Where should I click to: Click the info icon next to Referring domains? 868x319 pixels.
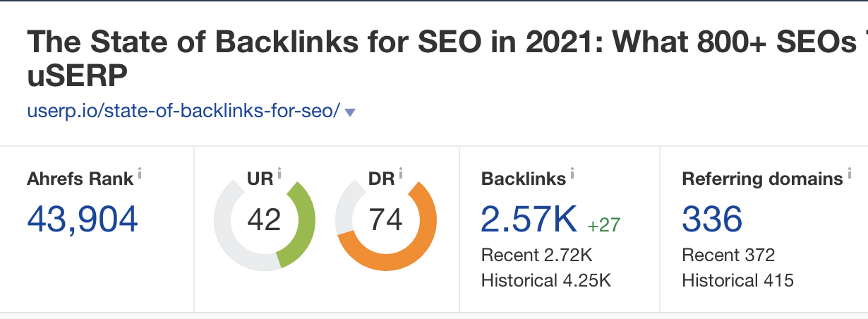tap(850, 174)
